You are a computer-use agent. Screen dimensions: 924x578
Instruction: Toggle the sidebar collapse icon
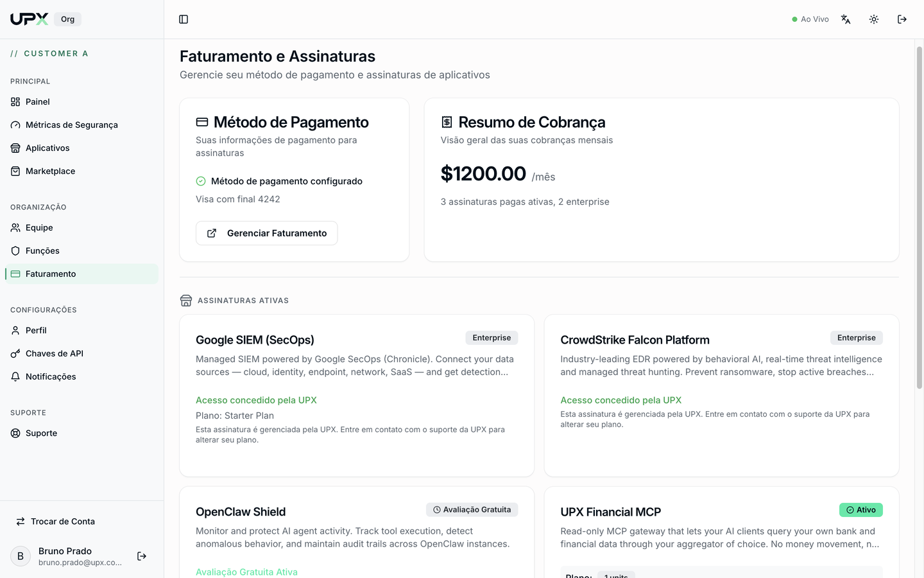pyautogui.click(x=184, y=19)
